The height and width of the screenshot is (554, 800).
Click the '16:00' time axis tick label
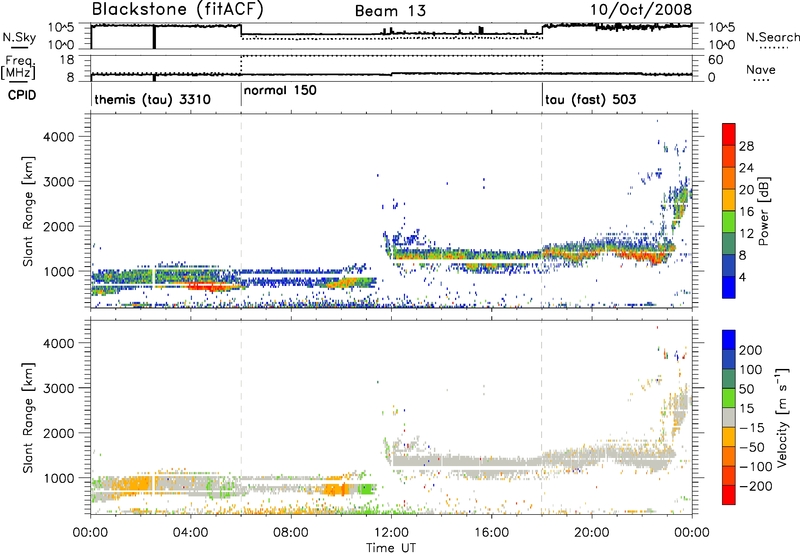pyautogui.click(x=491, y=533)
